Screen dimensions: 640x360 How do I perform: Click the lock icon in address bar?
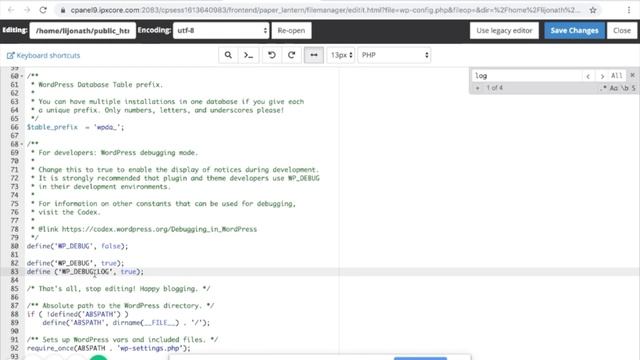[x=62, y=10]
